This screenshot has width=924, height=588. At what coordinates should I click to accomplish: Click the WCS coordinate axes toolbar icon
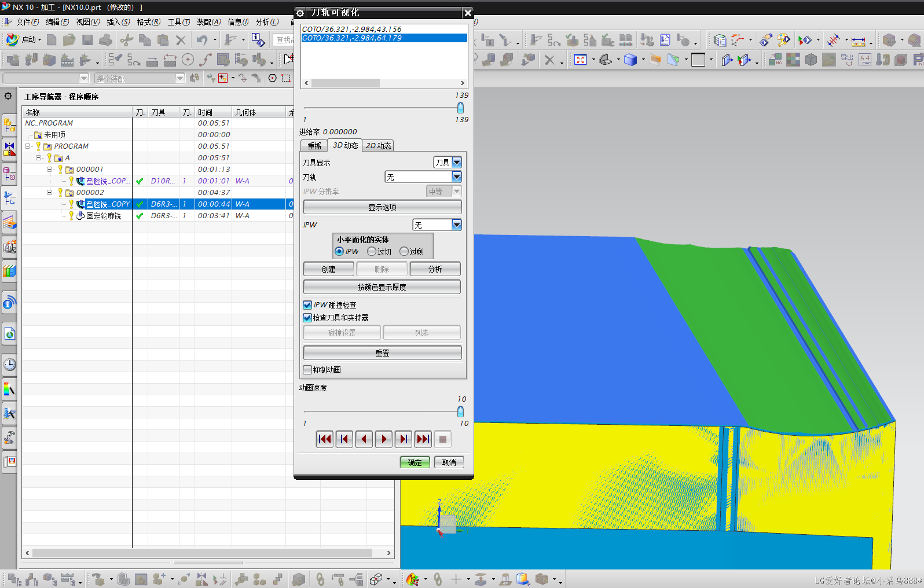737,40
